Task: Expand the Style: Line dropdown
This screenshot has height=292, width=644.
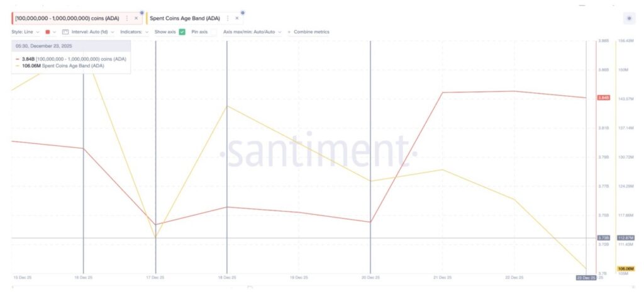Action: click(26, 31)
